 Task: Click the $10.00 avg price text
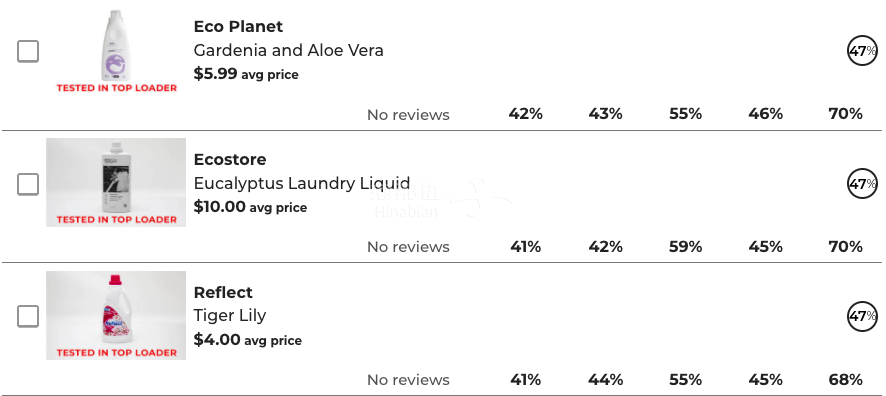[x=250, y=207]
